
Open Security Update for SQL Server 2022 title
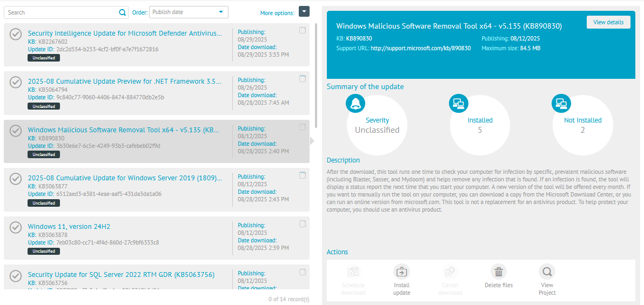tap(121, 275)
